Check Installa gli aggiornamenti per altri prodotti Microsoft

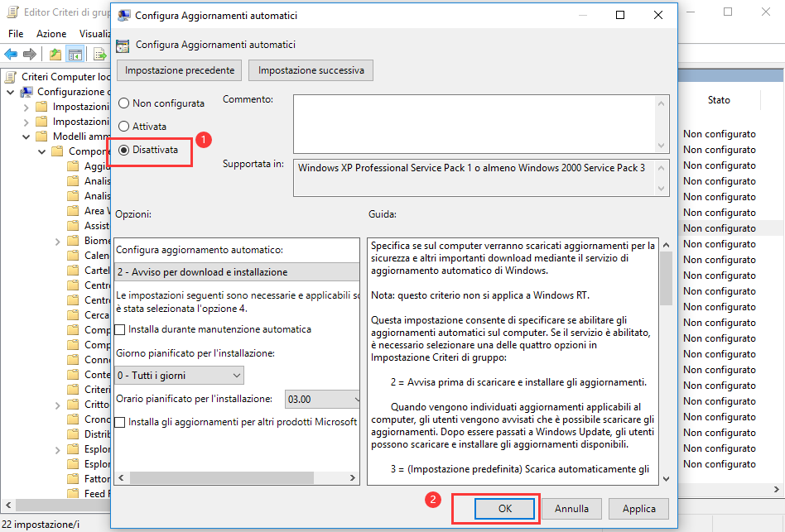[120, 422]
